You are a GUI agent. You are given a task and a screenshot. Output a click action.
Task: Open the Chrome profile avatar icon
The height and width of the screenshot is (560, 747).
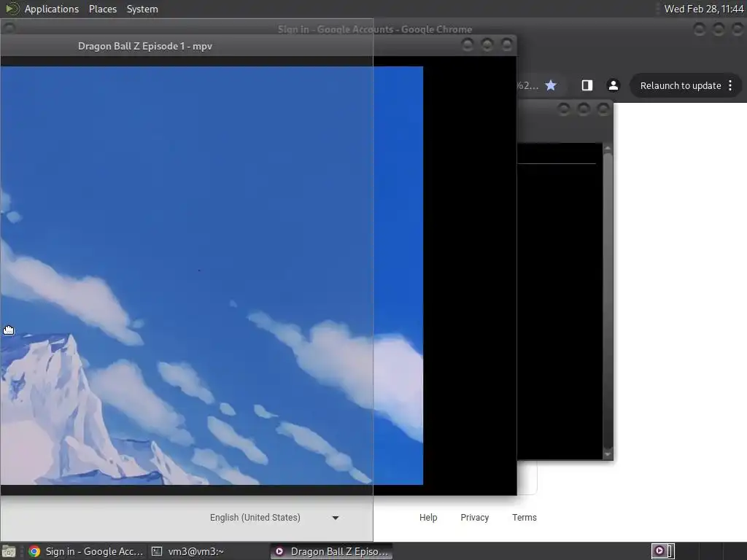613,85
